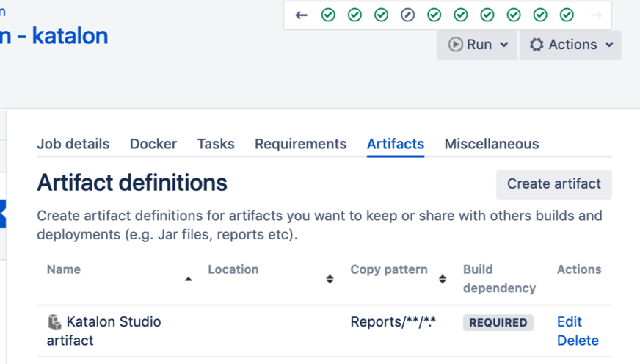Click the Katalon Studio artifact icon
640x364 pixels.
coord(55,322)
